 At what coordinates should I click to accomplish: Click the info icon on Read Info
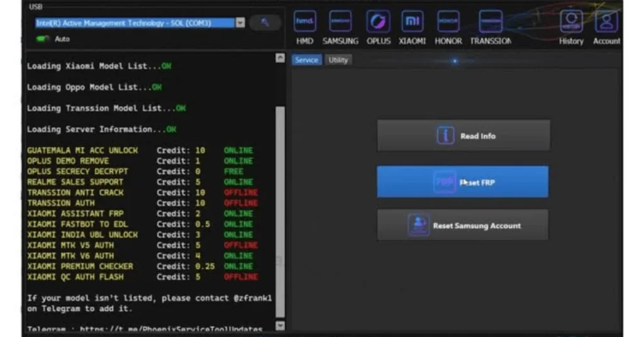coord(445,135)
